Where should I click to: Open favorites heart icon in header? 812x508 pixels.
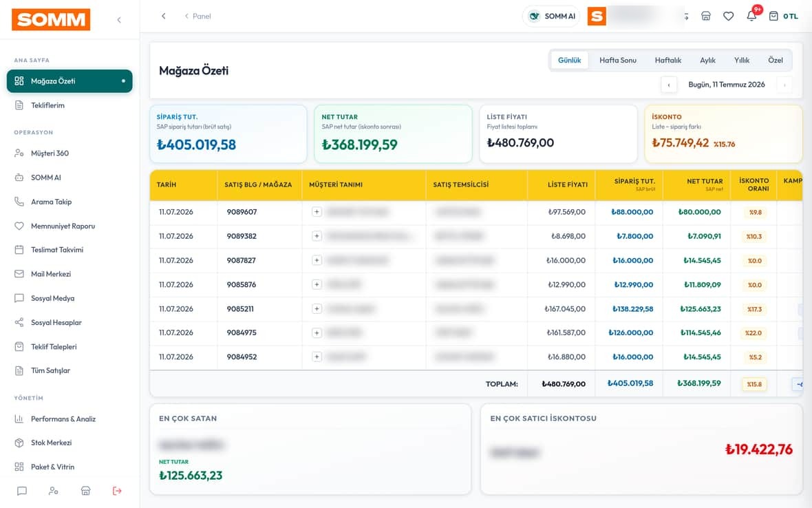(x=728, y=16)
